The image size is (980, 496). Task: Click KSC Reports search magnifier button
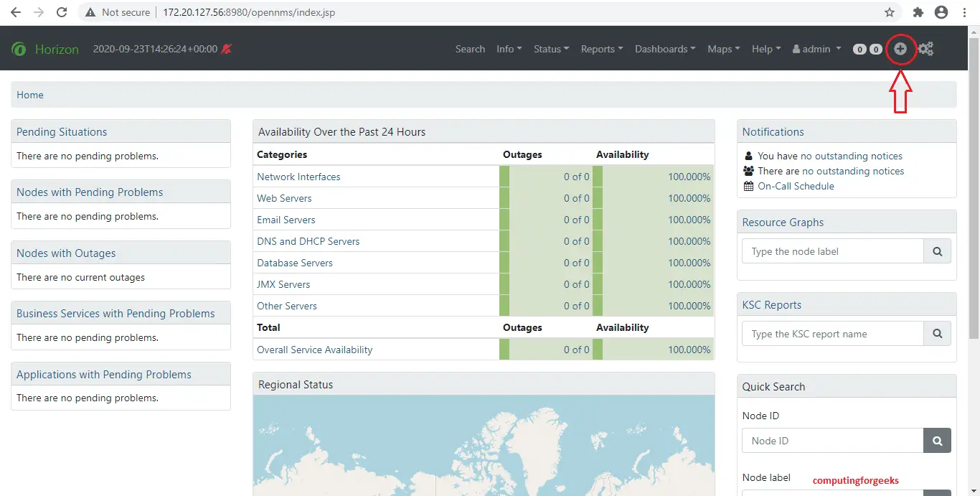[x=937, y=334]
